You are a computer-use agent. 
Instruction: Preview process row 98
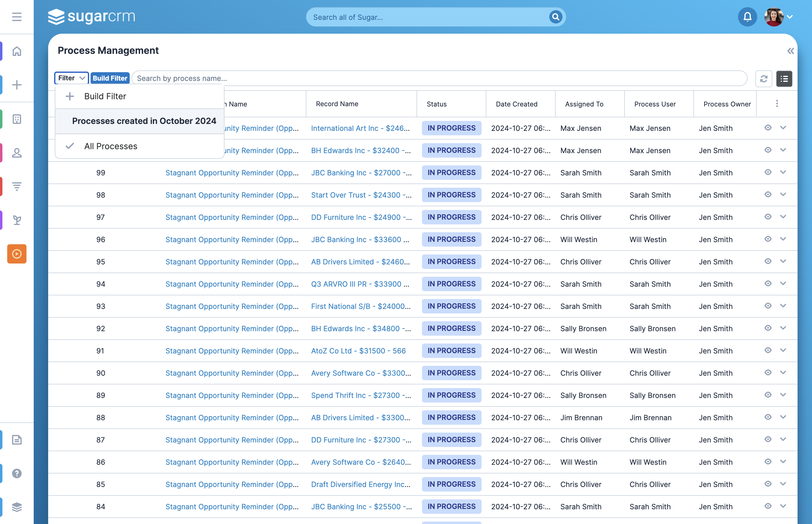(768, 195)
